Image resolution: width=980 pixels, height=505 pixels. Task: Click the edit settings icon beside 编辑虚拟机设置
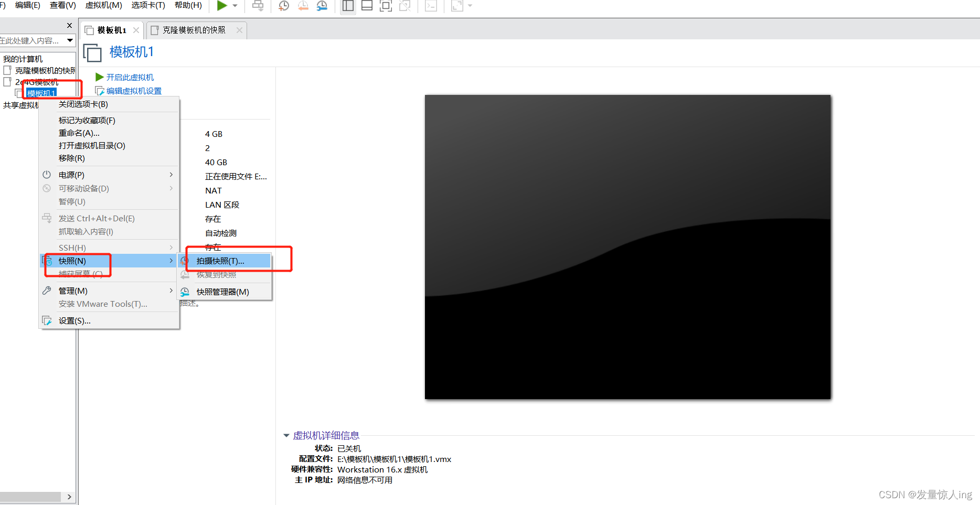pos(100,91)
